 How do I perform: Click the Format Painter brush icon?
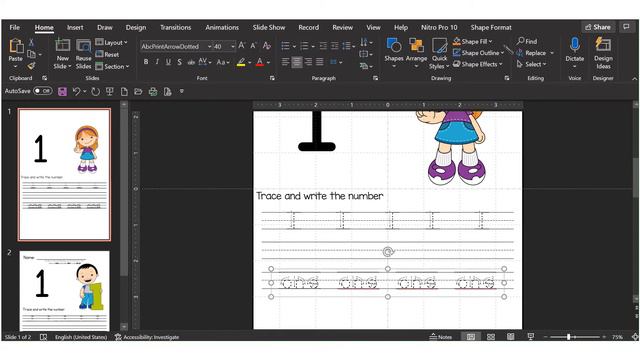pos(31,66)
